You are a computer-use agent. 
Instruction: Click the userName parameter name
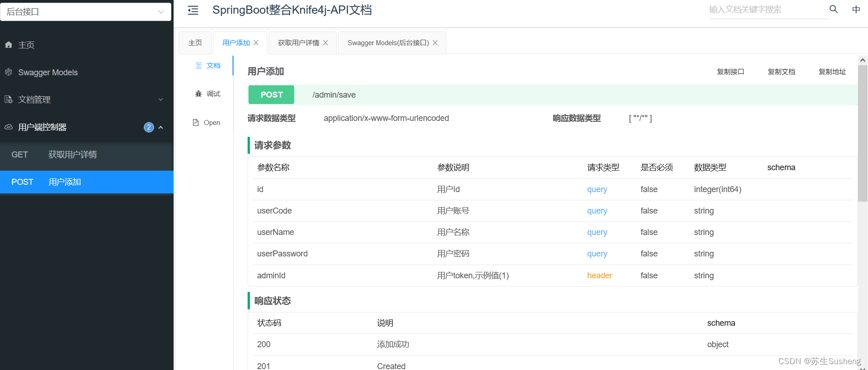pos(275,232)
